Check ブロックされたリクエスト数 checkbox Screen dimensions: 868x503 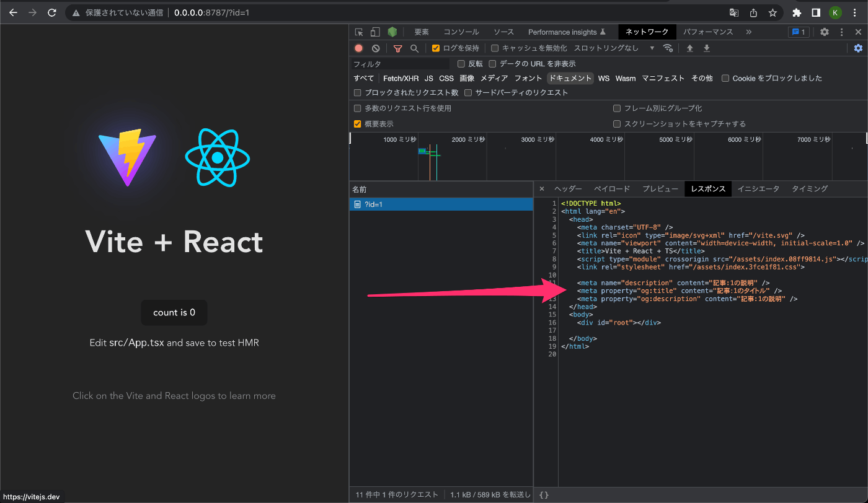pyautogui.click(x=357, y=92)
